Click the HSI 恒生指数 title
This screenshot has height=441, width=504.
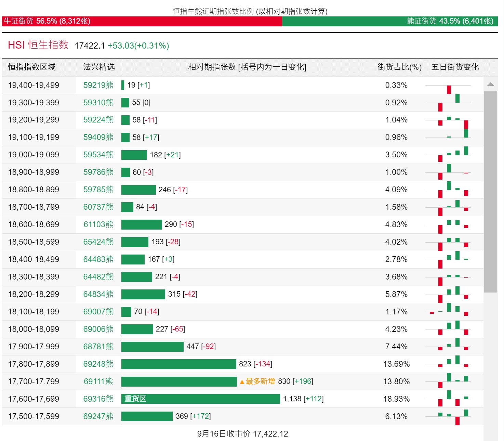click(x=38, y=45)
